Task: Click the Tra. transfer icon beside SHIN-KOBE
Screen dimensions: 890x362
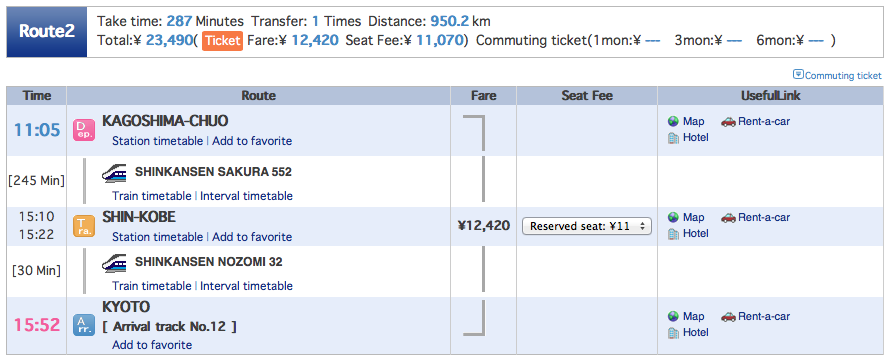Action: [x=84, y=226]
